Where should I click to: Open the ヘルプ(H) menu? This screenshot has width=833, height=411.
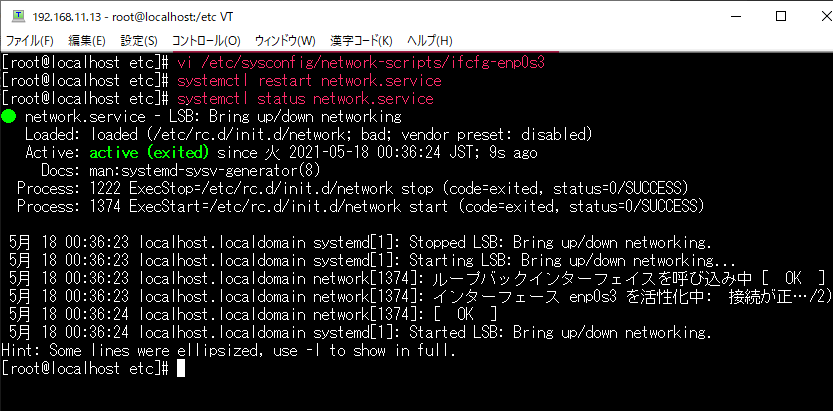pos(430,41)
